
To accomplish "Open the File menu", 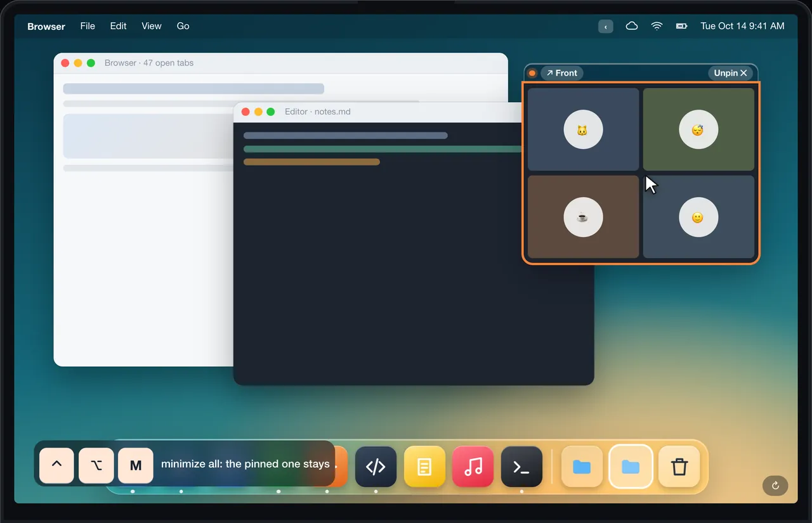I will click(x=88, y=26).
